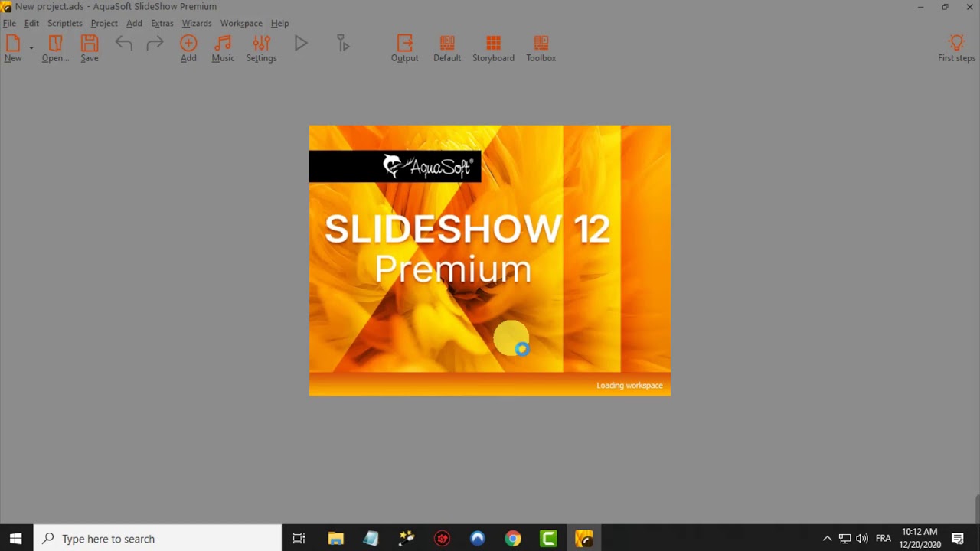The height and width of the screenshot is (551, 980).
Task: Open the Wizards menu
Action: [197, 23]
